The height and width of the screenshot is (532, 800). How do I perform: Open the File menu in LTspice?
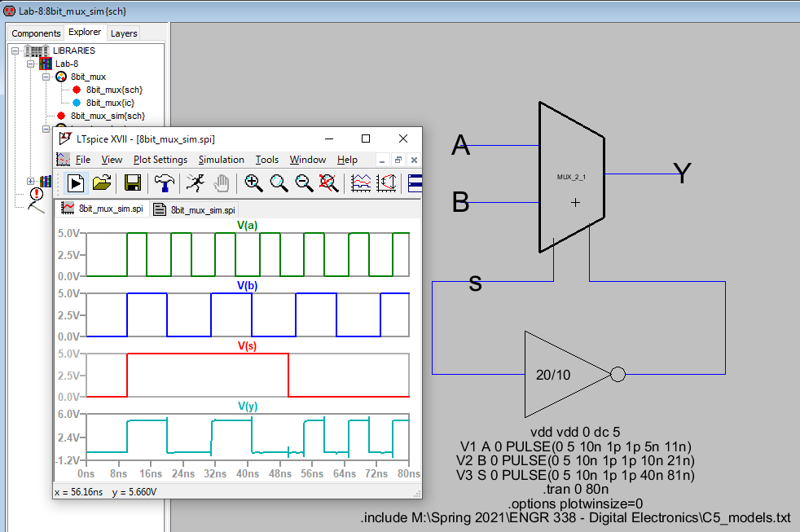click(x=82, y=160)
